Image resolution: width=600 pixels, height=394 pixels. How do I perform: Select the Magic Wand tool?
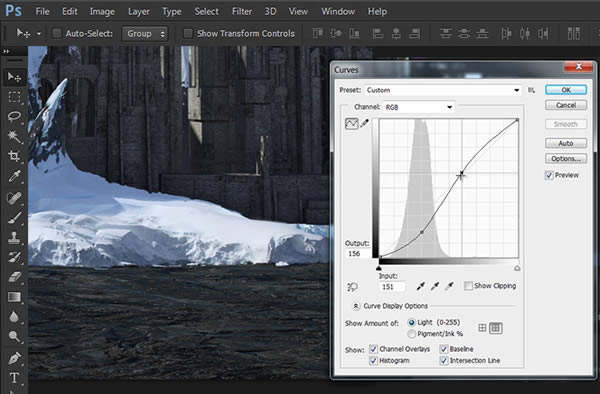tap(14, 136)
